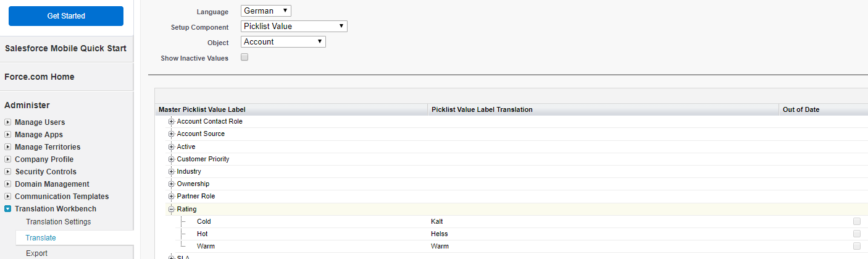The image size is (868, 259).
Task: Open the Force.com Home link
Action: pyautogui.click(x=40, y=77)
